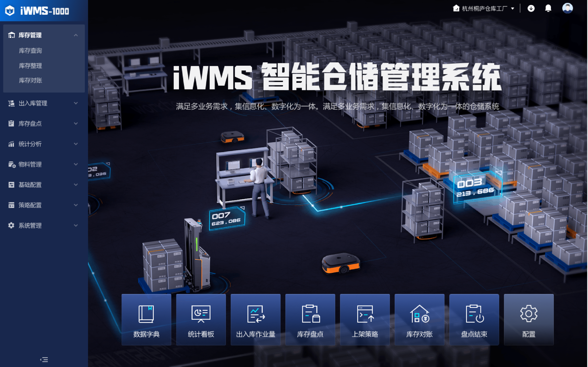Select 库存整理 submenu item
This screenshot has height=367, width=588.
tap(31, 65)
